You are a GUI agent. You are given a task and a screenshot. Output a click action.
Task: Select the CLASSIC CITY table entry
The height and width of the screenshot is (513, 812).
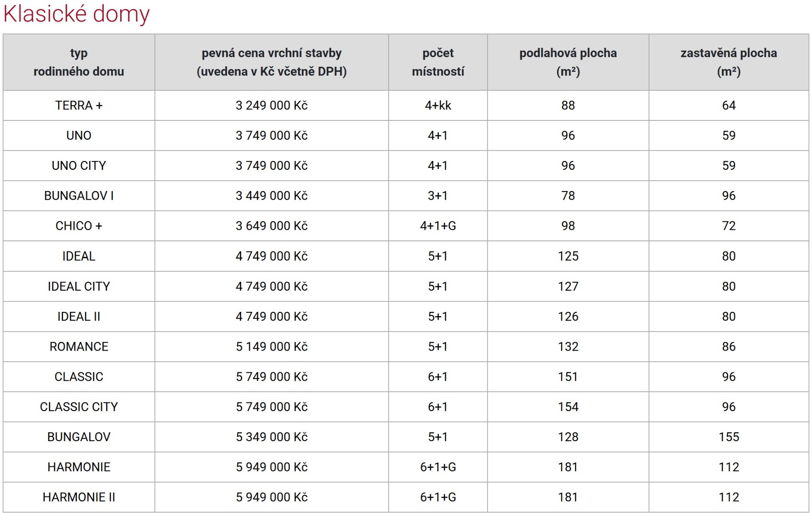[79, 407]
